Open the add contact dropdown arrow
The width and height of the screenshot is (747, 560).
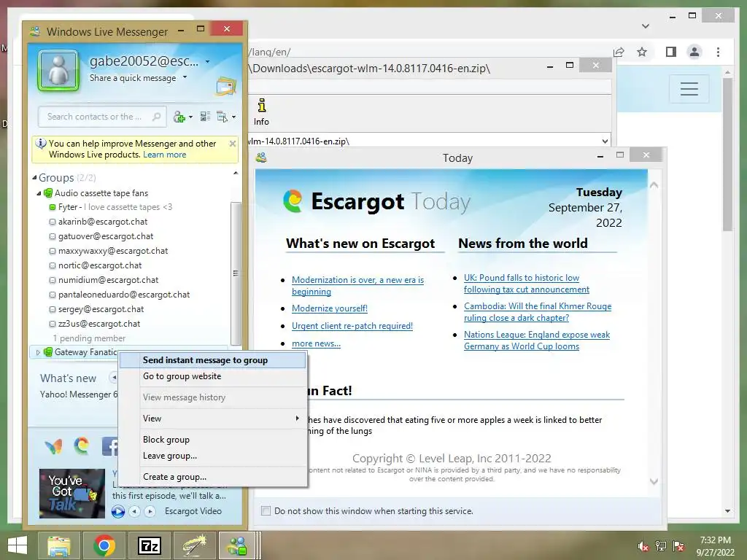190,117
